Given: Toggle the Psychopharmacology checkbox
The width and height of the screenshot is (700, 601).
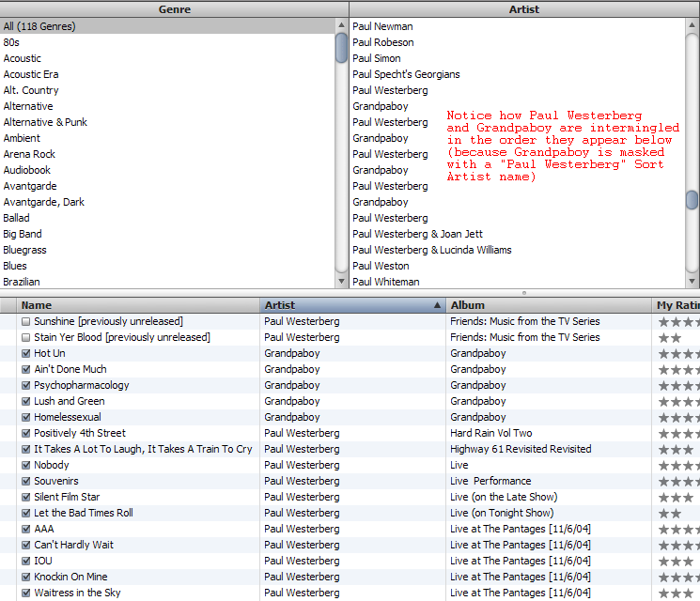Looking at the screenshot, I should pyautogui.click(x=26, y=385).
